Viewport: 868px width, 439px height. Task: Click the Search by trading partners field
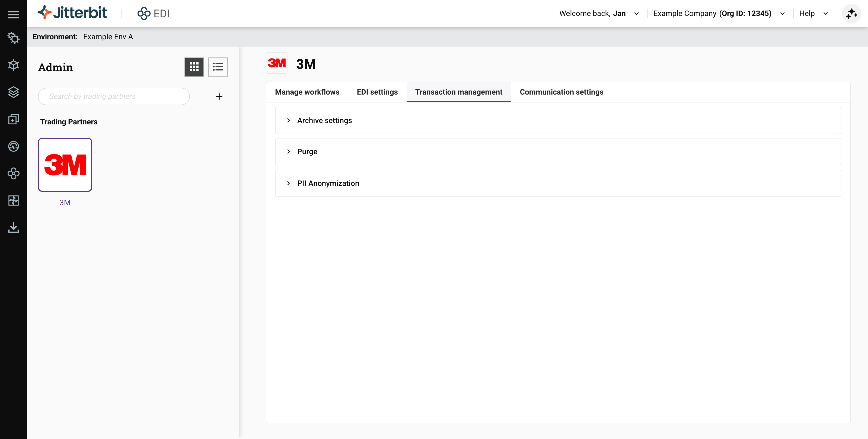(x=114, y=97)
